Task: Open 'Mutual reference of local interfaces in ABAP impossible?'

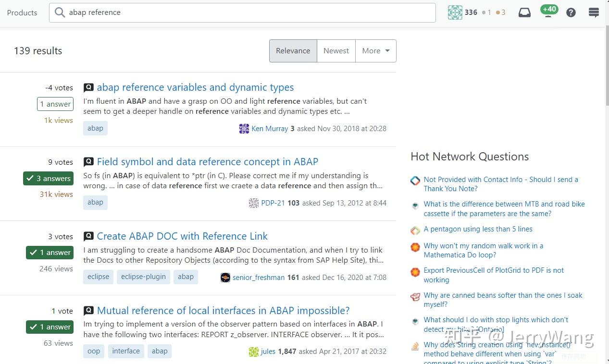Action: coord(224,311)
